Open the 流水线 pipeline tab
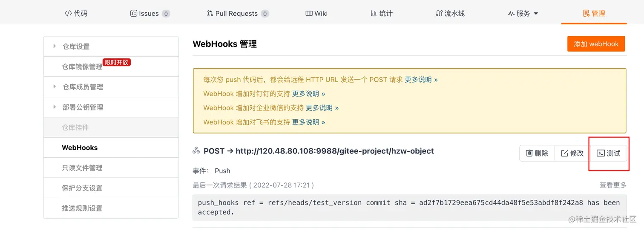This screenshot has width=644, height=231. point(450,13)
